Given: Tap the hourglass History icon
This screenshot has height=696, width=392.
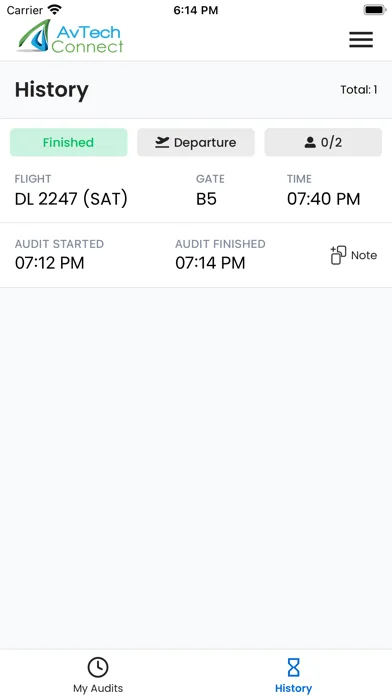Looking at the screenshot, I should point(293,668).
